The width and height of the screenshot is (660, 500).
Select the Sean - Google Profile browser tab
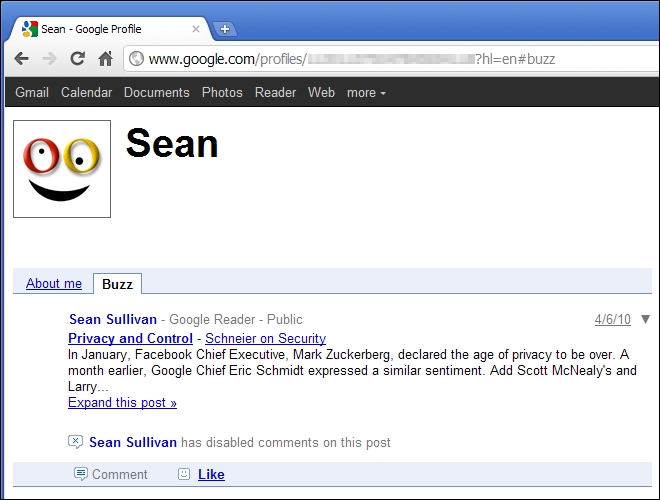[x=111, y=29]
